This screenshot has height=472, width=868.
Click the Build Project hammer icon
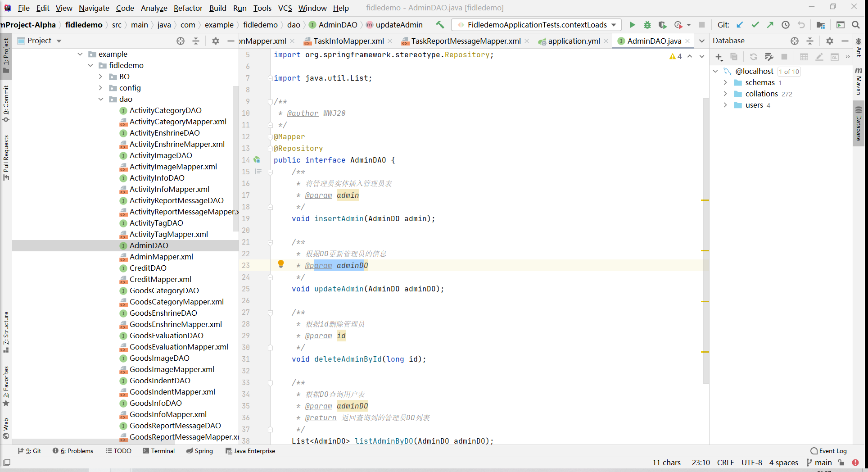pos(440,25)
